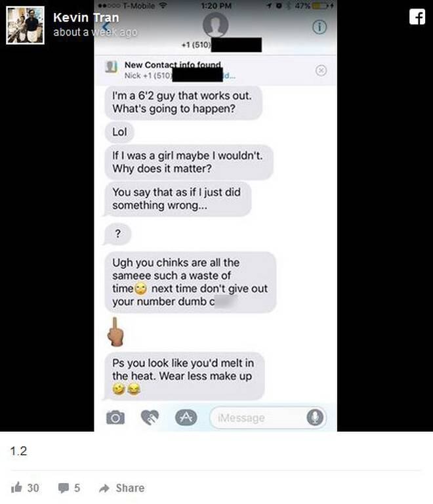
Task: Open the camera icon in iMessage
Action: (x=115, y=417)
